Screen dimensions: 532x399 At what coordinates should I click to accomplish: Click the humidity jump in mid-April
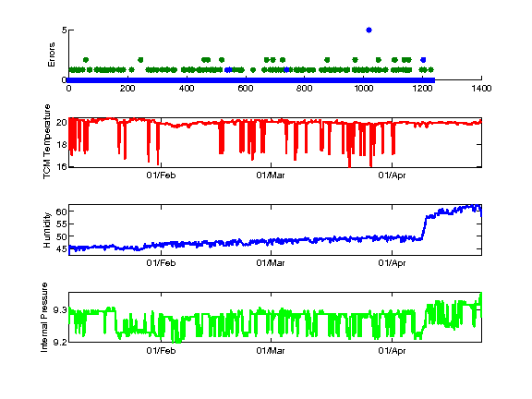point(424,227)
